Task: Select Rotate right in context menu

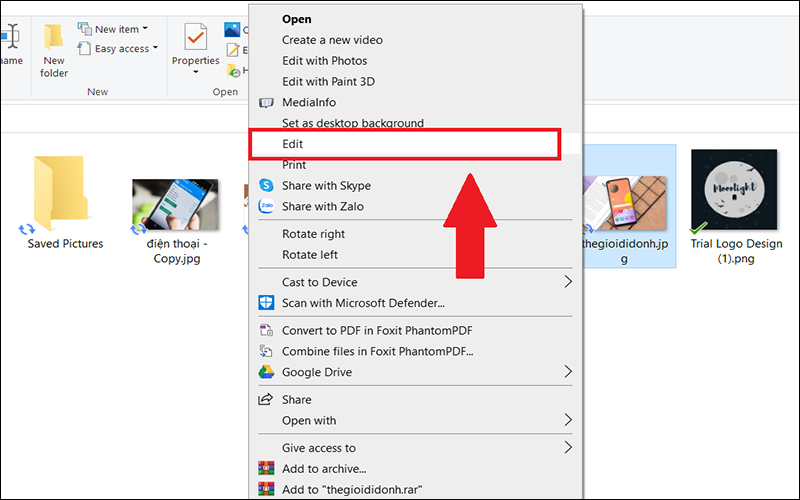Action: (x=313, y=234)
